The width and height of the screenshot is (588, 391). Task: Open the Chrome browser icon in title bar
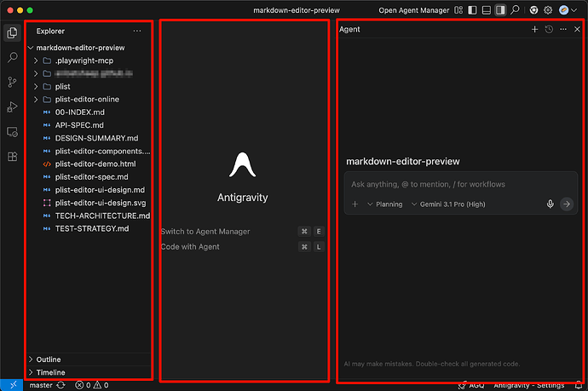tap(533, 10)
